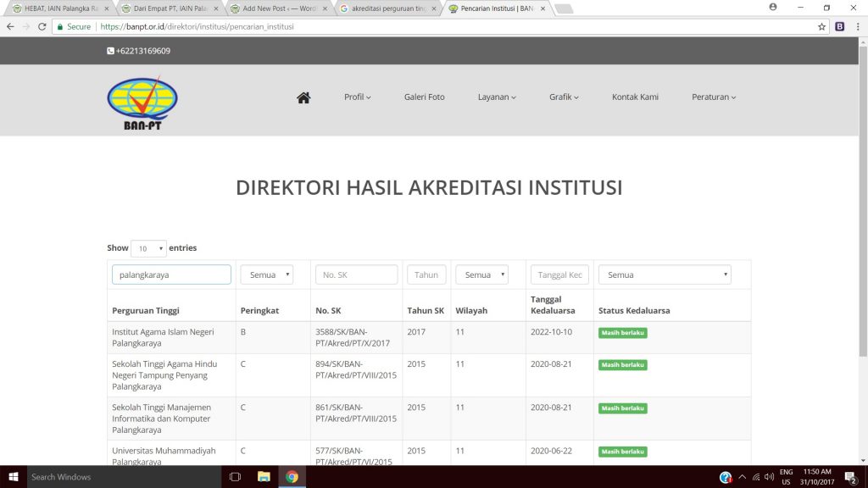
Task: Show hidden tray icons
Action: [743, 477]
